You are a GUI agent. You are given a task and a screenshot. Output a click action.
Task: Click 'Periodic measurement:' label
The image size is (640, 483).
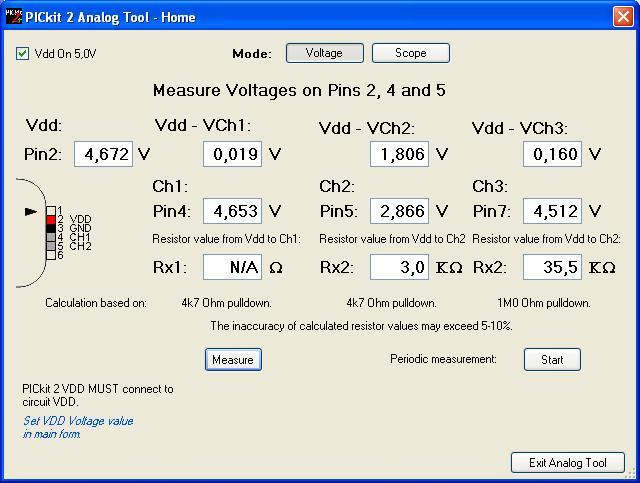pos(443,359)
